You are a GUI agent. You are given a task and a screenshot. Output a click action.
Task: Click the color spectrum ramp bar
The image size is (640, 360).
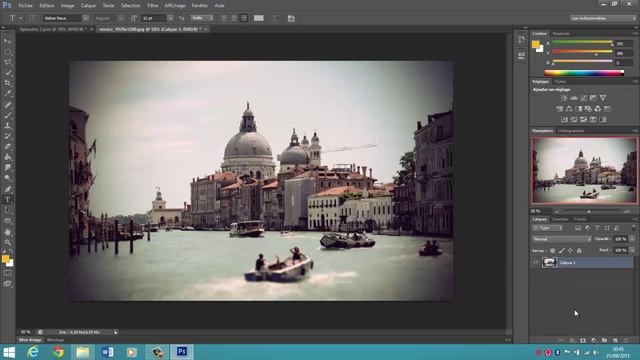584,73
